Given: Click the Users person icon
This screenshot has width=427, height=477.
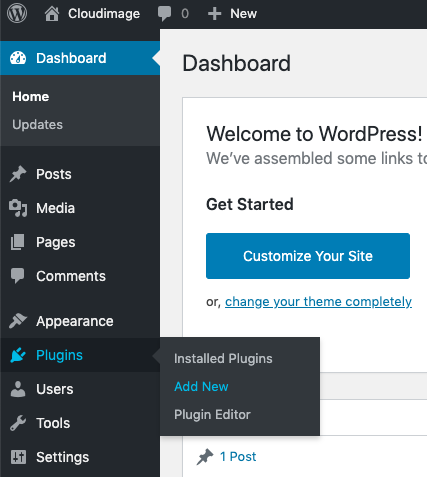Looking at the screenshot, I should point(18,389).
